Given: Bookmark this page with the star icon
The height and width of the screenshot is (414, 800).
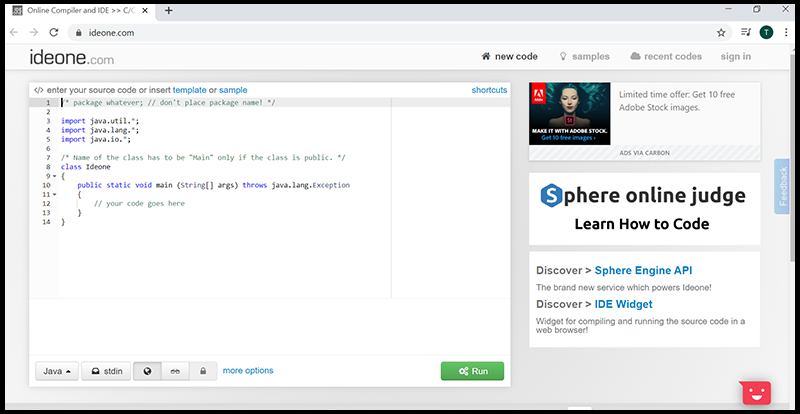Looking at the screenshot, I should pos(721,33).
